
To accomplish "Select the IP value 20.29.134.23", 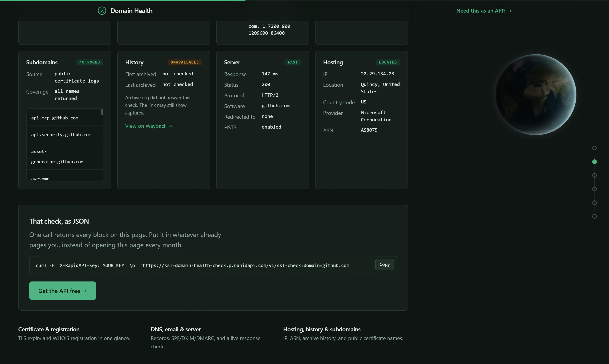I will (x=377, y=74).
